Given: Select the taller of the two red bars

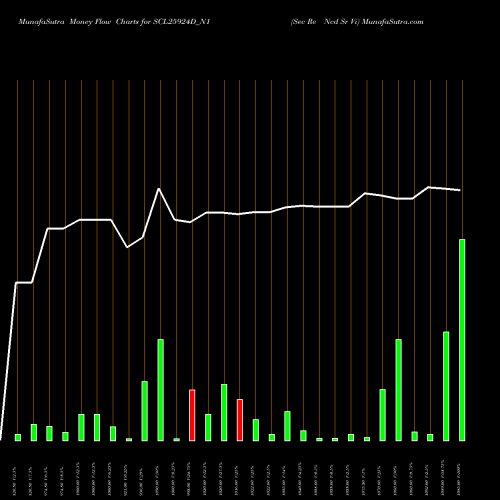Looking at the screenshot, I should [x=192, y=415].
